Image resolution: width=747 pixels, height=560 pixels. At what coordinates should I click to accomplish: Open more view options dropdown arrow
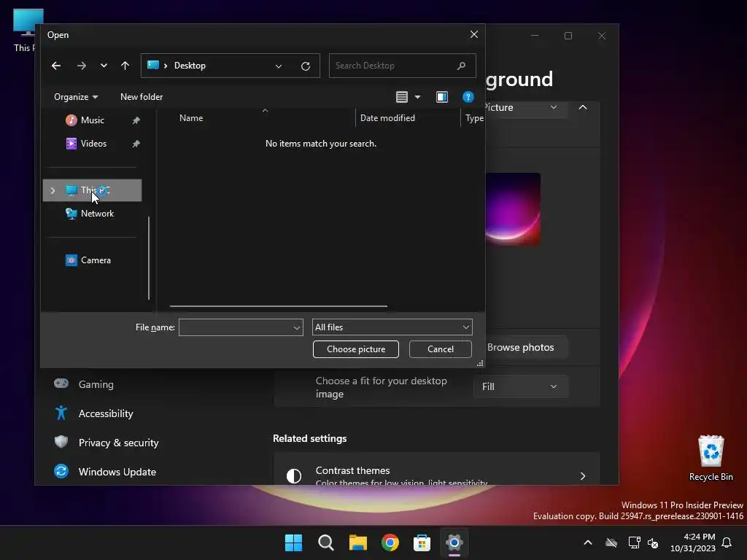(417, 97)
